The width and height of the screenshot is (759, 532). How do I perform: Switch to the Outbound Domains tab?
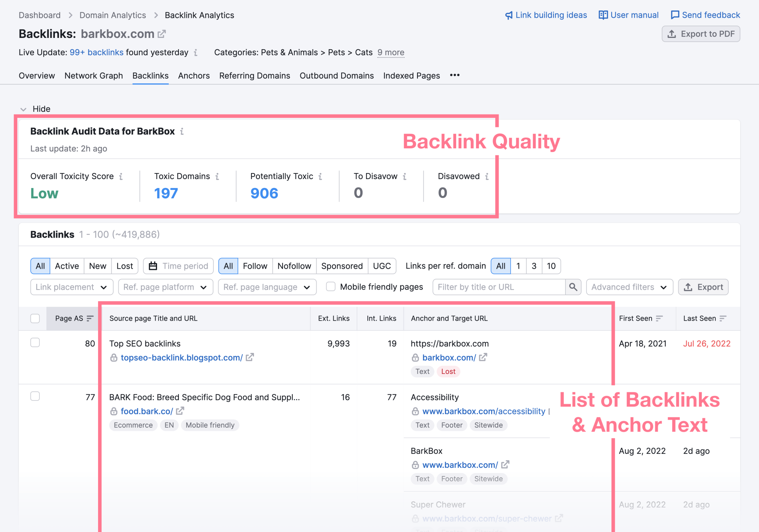pyautogui.click(x=337, y=75)
